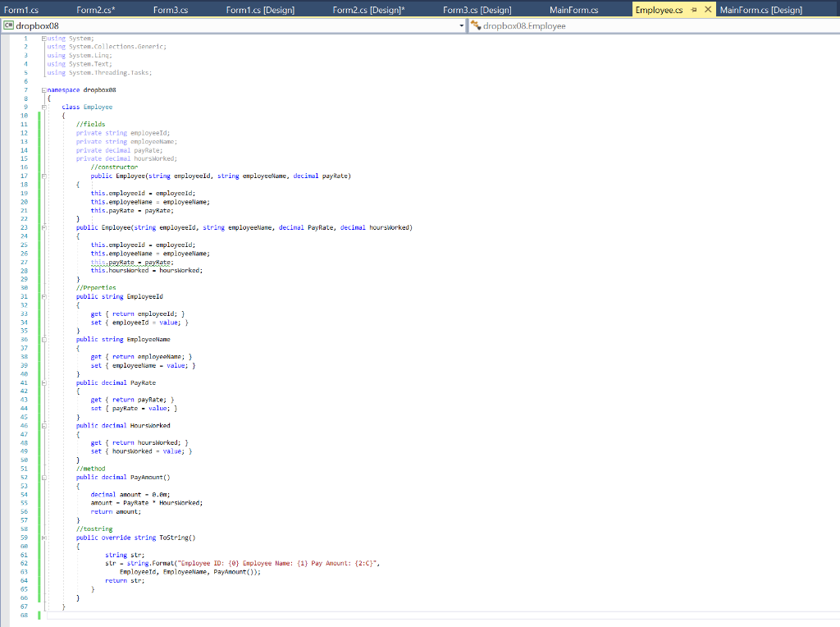Collapse the PayAmount method

point(45,477)
